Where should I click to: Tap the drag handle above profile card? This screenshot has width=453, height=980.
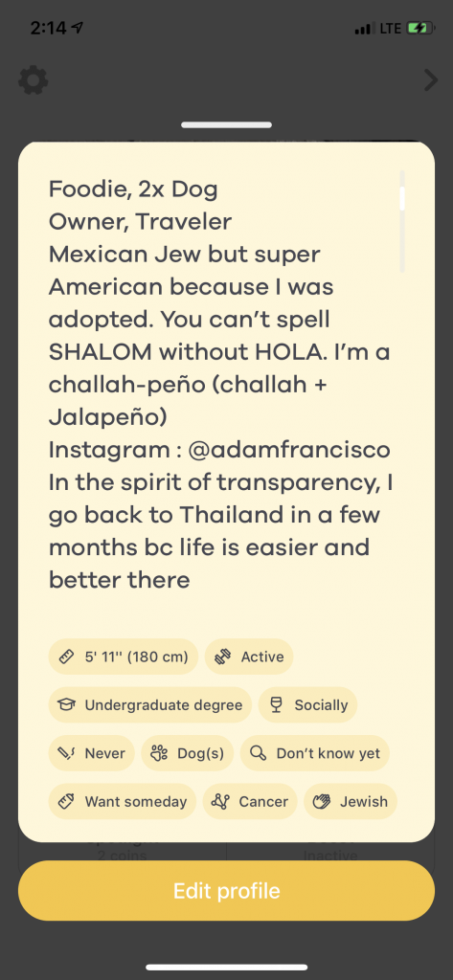pos(226,125)
